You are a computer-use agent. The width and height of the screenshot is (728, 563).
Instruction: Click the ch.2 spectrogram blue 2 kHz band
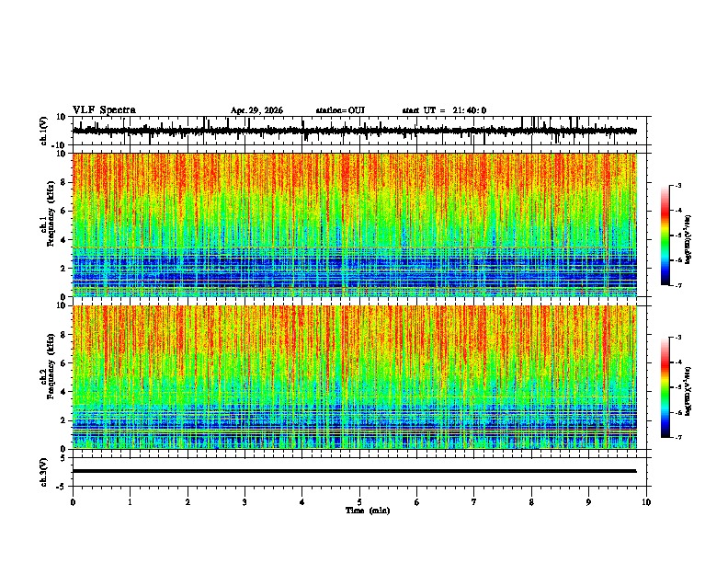click(x=355, y=420)
